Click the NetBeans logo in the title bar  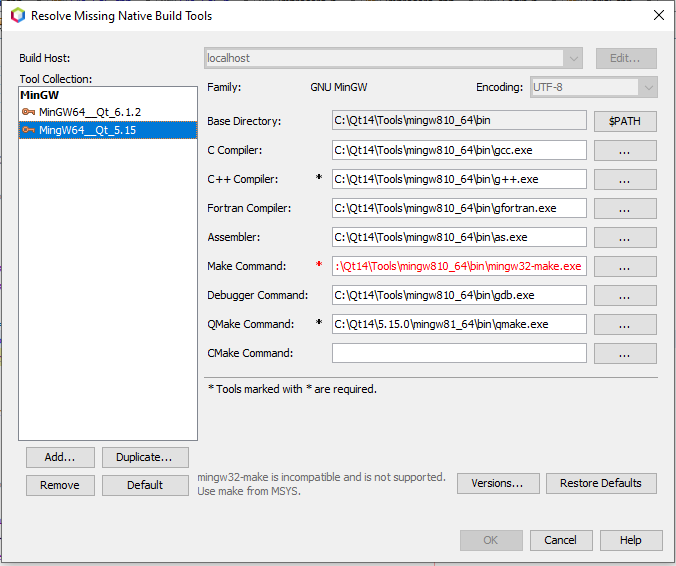point(18,16)
